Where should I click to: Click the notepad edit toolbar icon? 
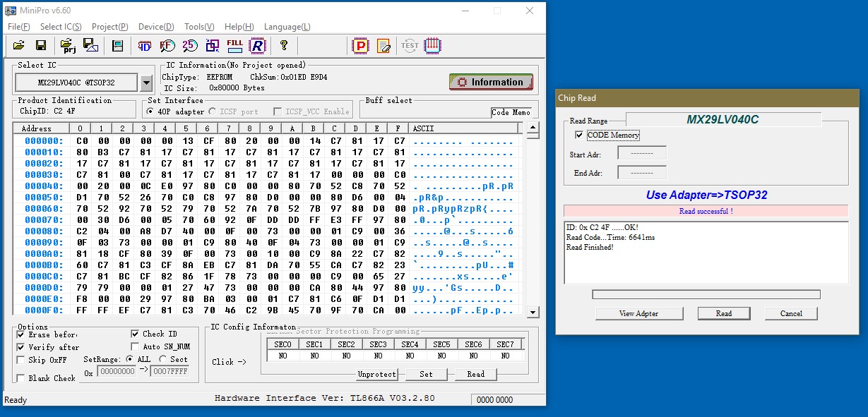(384, 46)
